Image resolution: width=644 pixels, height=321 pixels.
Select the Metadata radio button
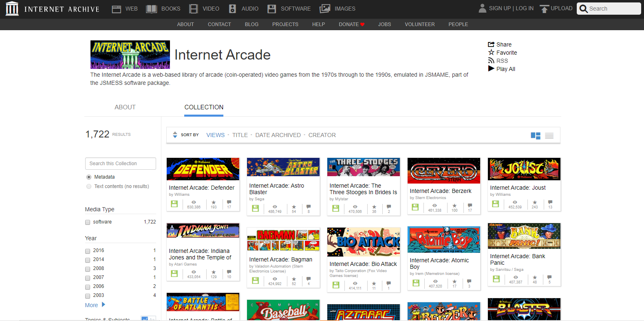(x=89, y=177)
